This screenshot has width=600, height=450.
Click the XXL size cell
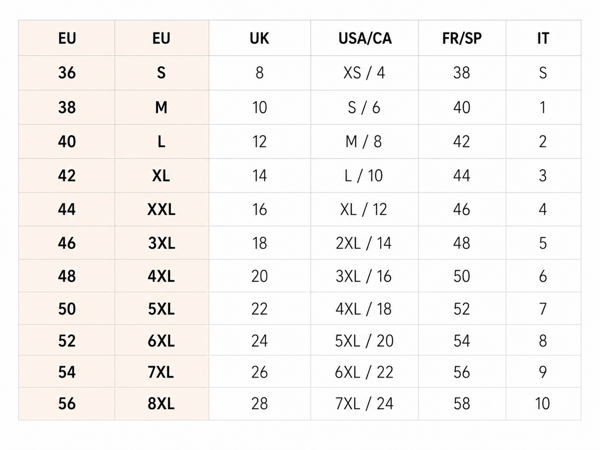tap(161, 209)
